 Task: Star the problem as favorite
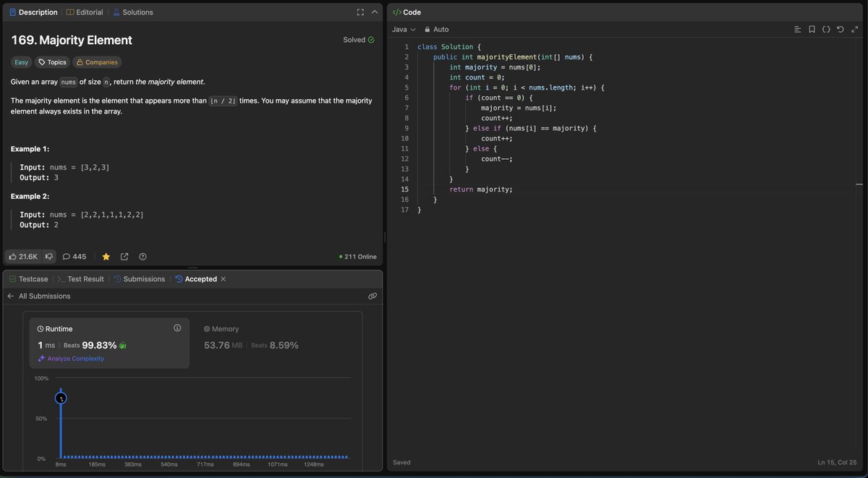[106, 257]
